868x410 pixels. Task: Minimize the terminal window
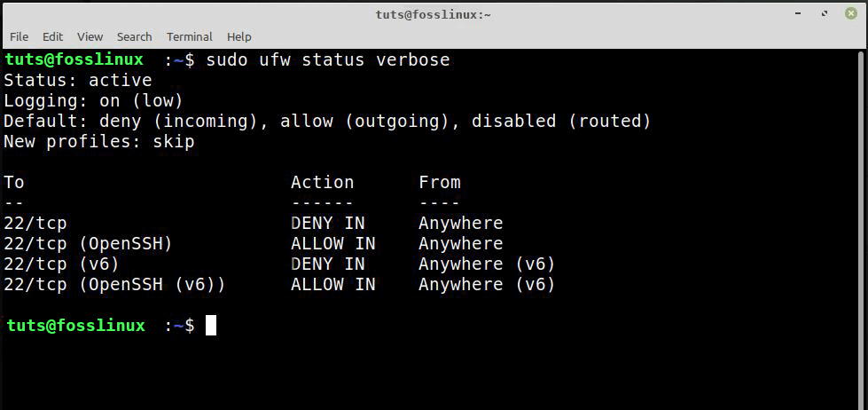click(800, 14)
